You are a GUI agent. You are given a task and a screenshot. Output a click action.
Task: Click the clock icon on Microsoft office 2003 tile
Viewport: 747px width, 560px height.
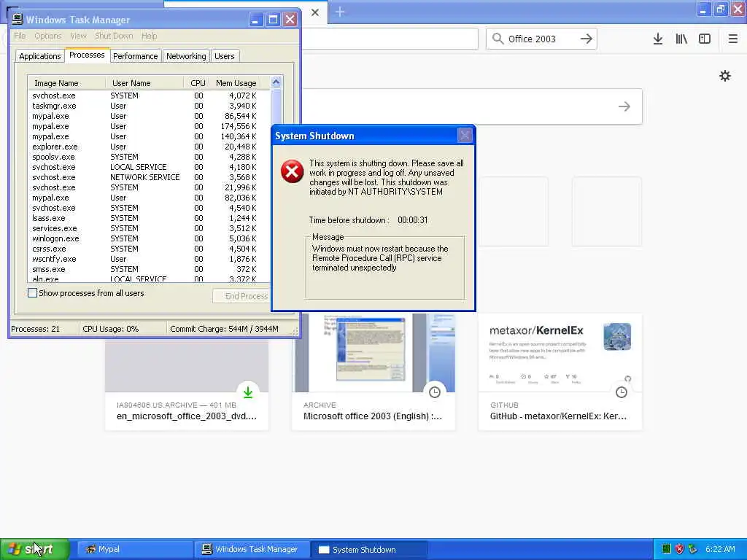435,392
